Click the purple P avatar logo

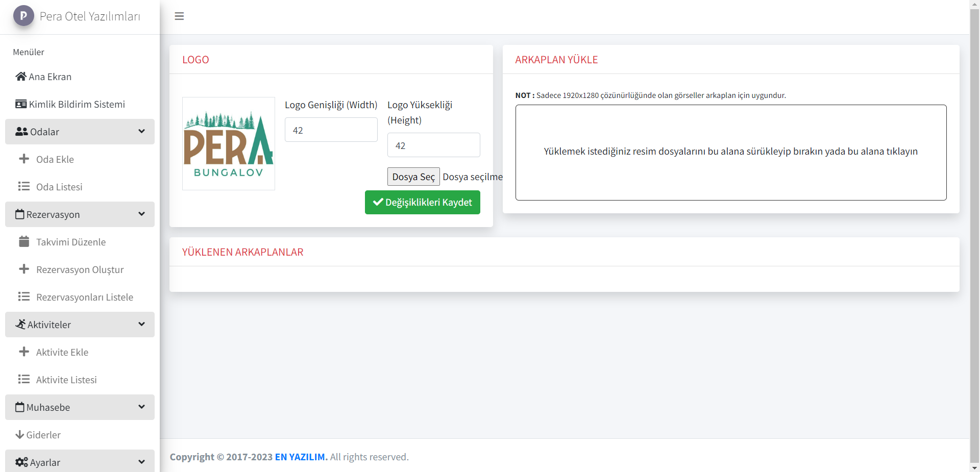click(x=23, y=16)
